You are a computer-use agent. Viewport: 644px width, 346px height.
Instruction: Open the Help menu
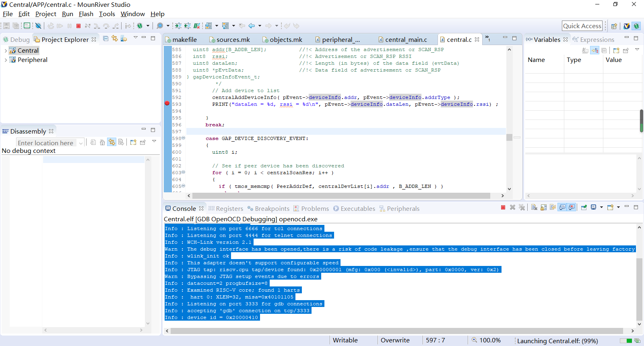tap(157, 14)
